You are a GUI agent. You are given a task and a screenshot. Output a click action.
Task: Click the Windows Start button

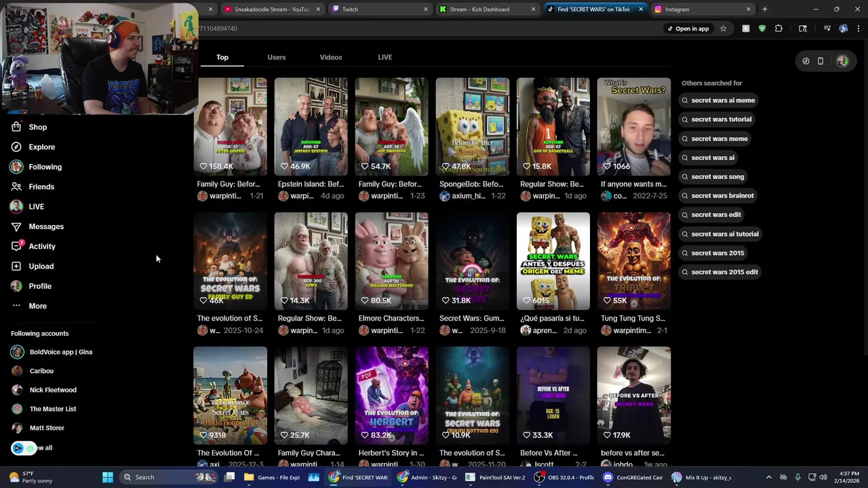coord(108,477)
